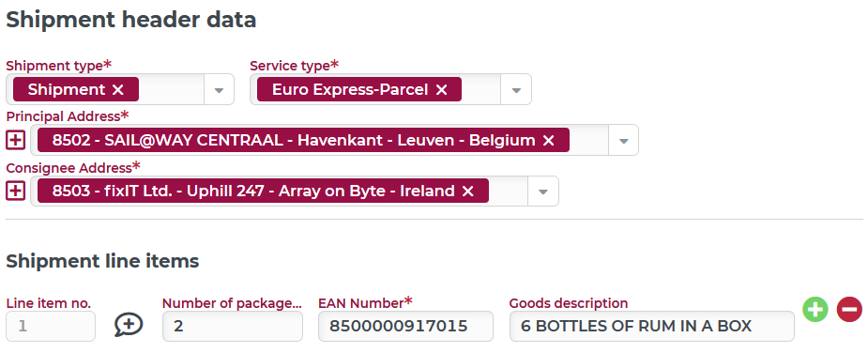Edit the Goods description field
This screenshot has height=353, width=868.
(651, 326)
